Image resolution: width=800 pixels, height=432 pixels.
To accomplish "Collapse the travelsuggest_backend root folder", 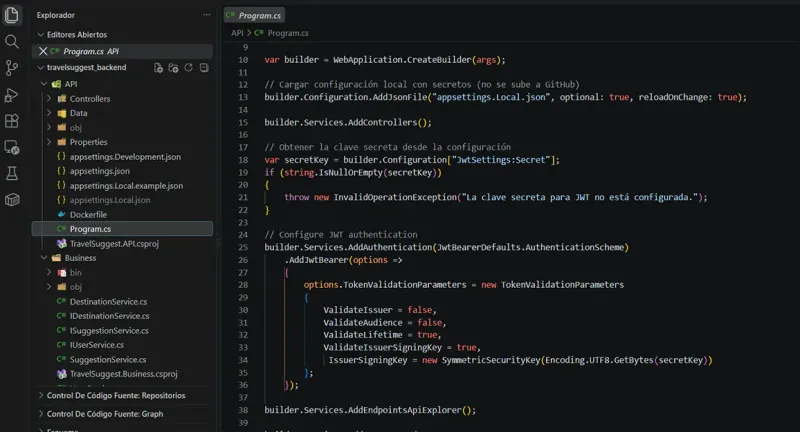I will tap(40, 67).
